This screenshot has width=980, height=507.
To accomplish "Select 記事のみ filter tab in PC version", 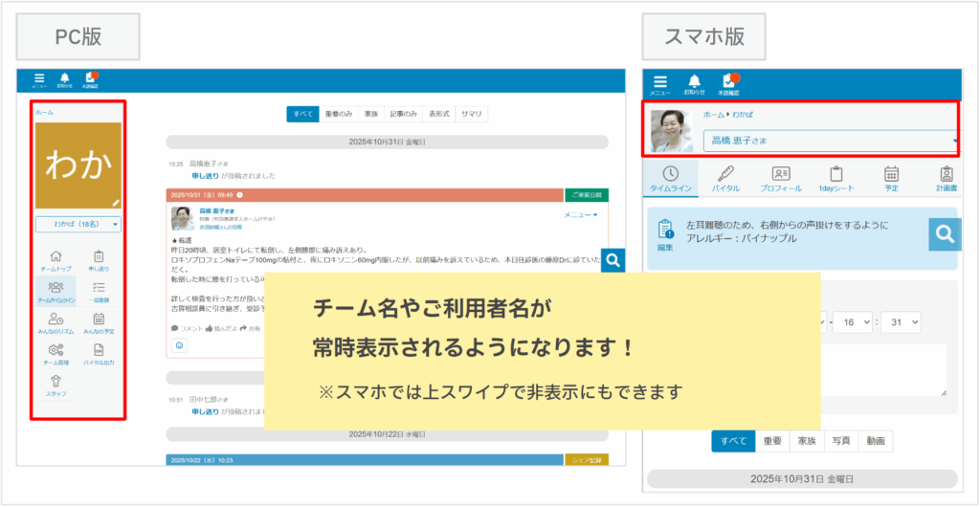I will 403,114.
